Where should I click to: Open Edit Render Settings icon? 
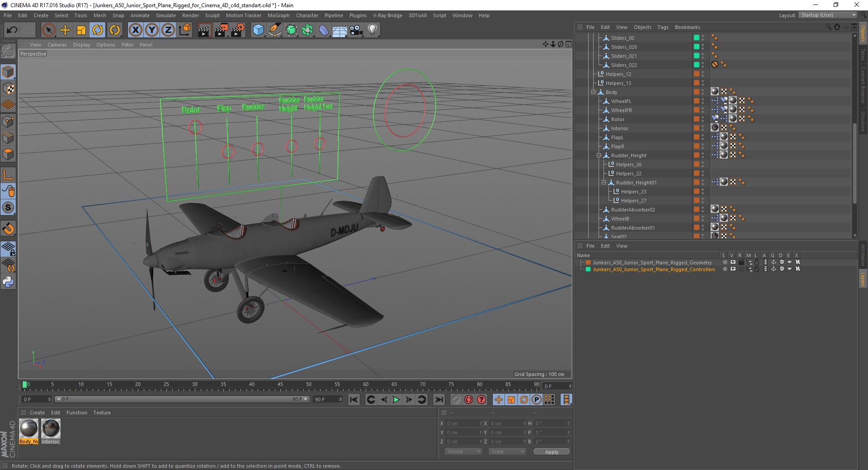pyautogui.click(x=238, y=30)
